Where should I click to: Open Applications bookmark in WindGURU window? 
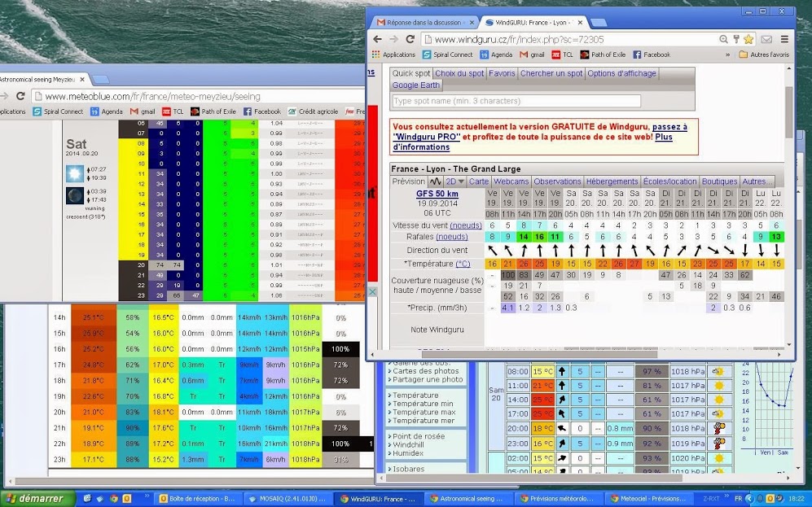[x=393, y=55]
